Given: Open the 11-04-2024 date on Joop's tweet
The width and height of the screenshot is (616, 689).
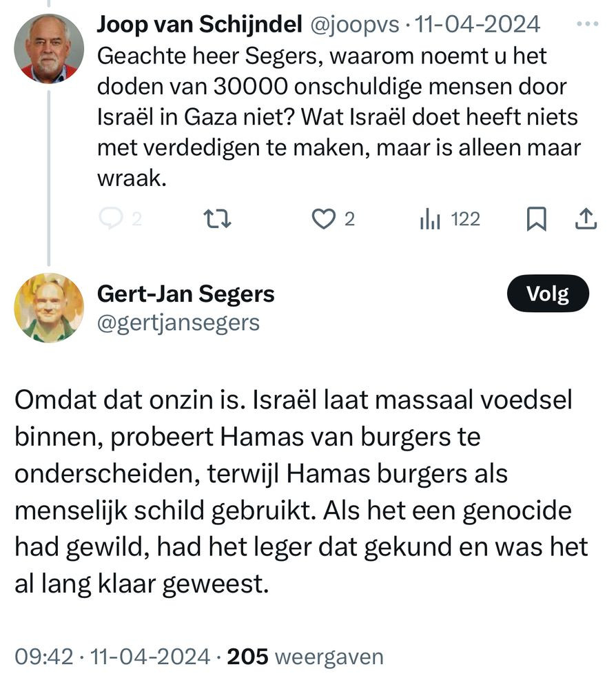Looking at the screenshot, I should coord(478,24).
